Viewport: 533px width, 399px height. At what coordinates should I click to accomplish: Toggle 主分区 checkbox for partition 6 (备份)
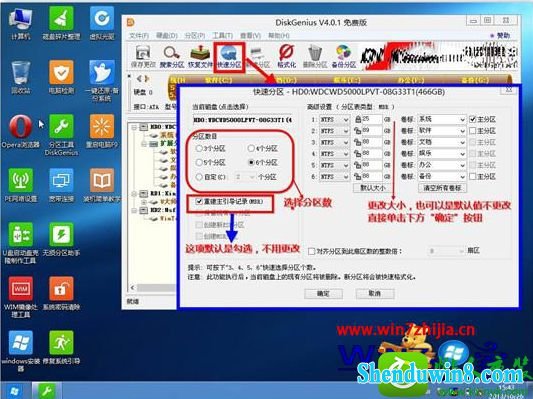(473, 176)
